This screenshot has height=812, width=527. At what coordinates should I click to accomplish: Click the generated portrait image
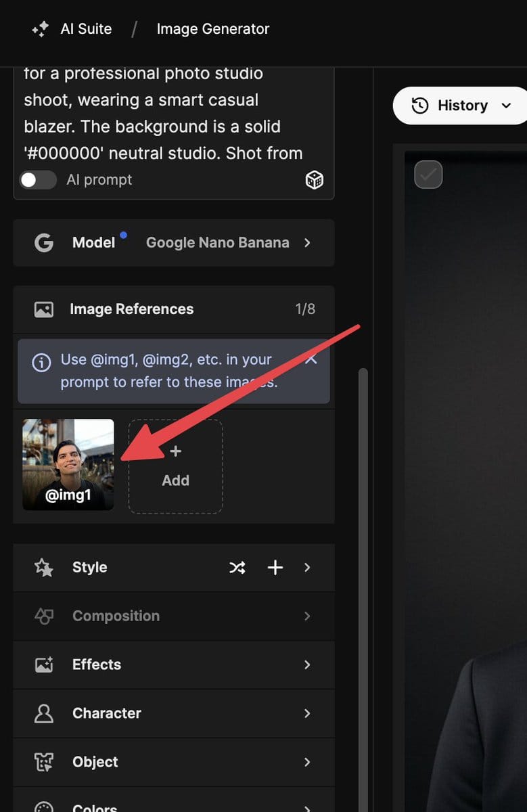(466, 480)
